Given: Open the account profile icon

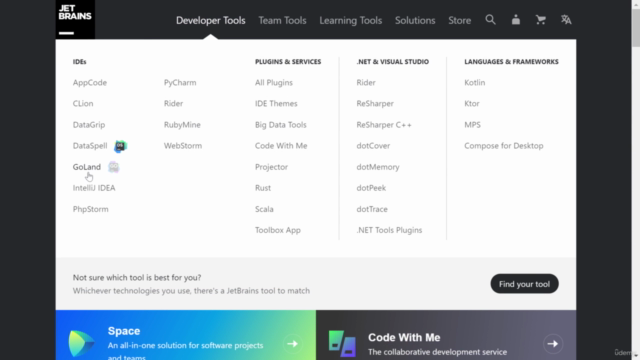Looking at the screenshot, I should click(x=516, y=20).
